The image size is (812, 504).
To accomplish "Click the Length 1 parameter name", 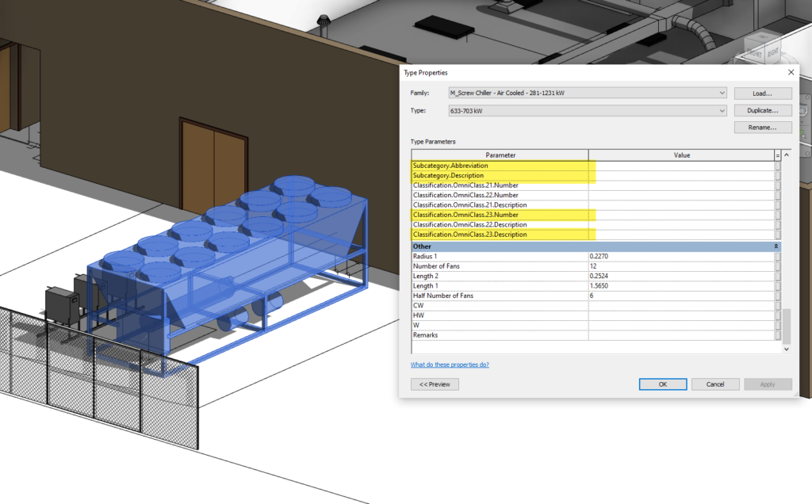I will pyautogui.click(x=425, y=285).
